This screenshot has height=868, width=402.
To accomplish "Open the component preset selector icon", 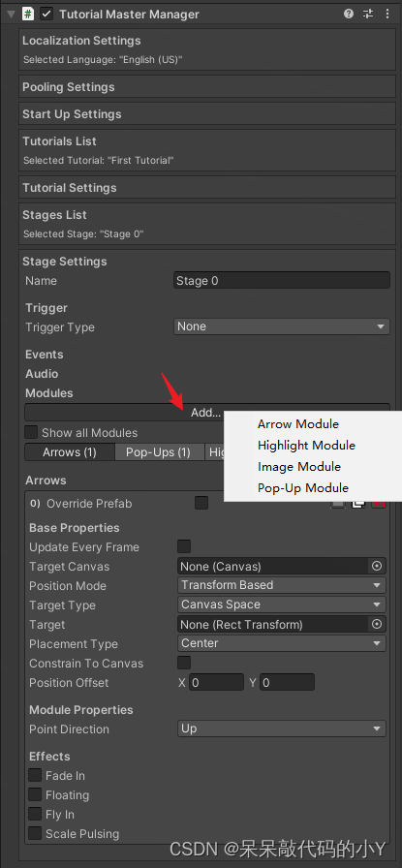I will [x=368, y=14].
